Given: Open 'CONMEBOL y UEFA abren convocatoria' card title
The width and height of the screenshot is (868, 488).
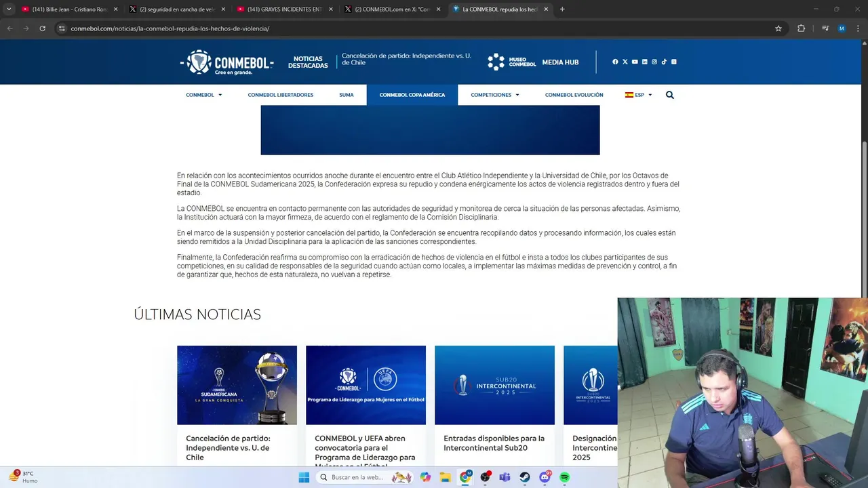Looking at the screenshot, I should click(365, 451).
